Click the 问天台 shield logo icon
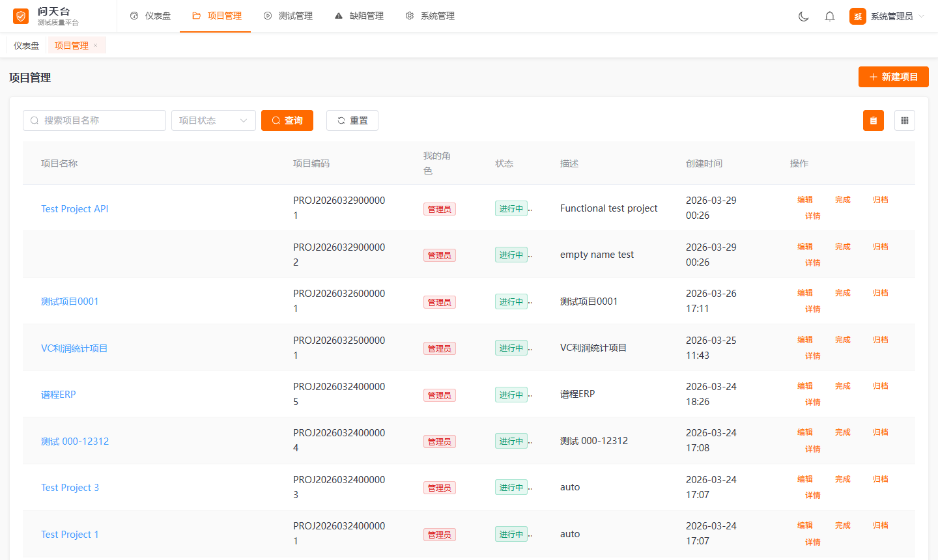Screen dimensions: 938x560 point(21,16)
